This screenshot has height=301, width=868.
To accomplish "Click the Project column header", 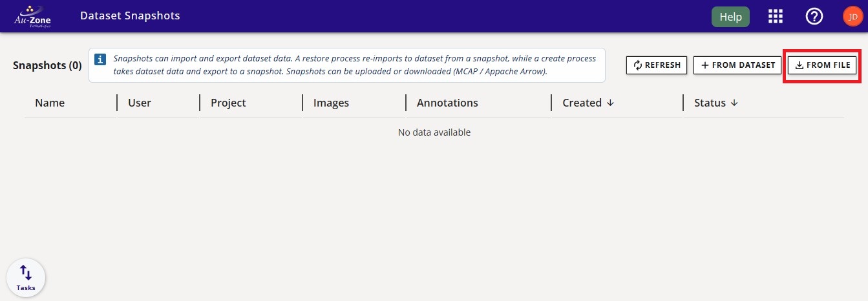I will pos(228,103).
